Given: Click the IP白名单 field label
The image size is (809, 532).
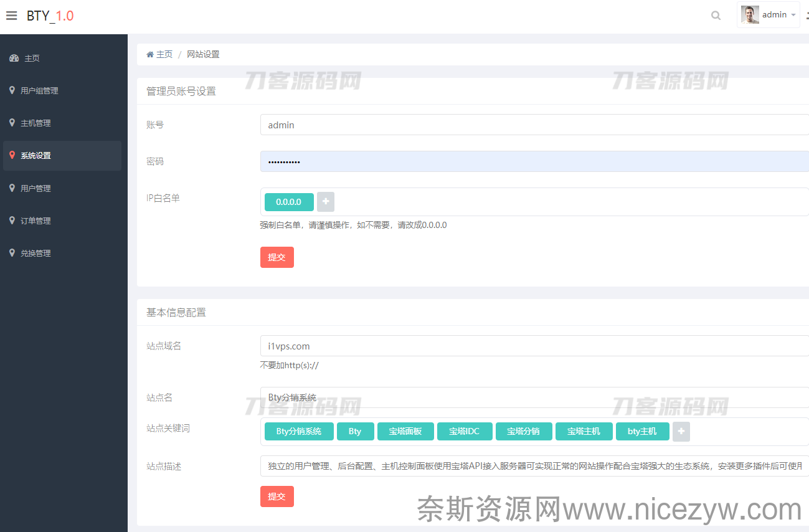Looking at the screenshot, I should (x=163, y=197).
